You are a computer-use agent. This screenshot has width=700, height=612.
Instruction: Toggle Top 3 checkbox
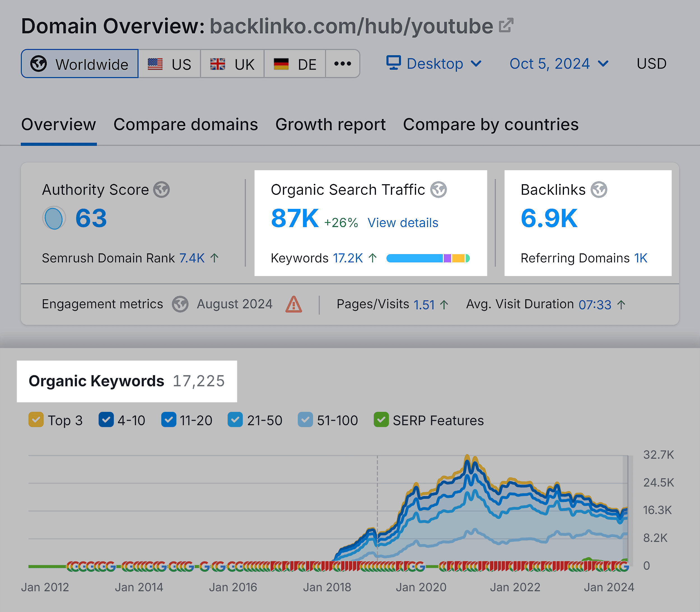coord(36,419)
